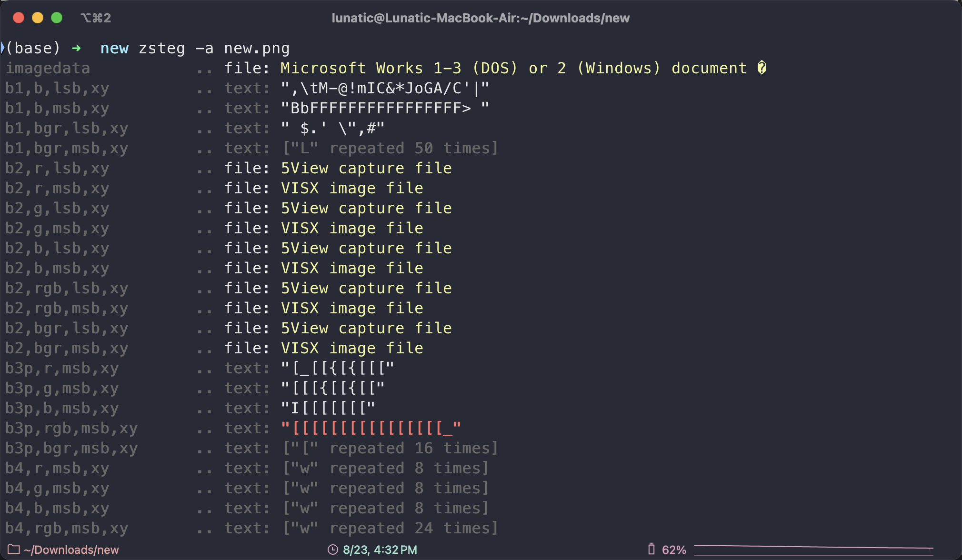Click the blue prompt marker at line start

2,48
